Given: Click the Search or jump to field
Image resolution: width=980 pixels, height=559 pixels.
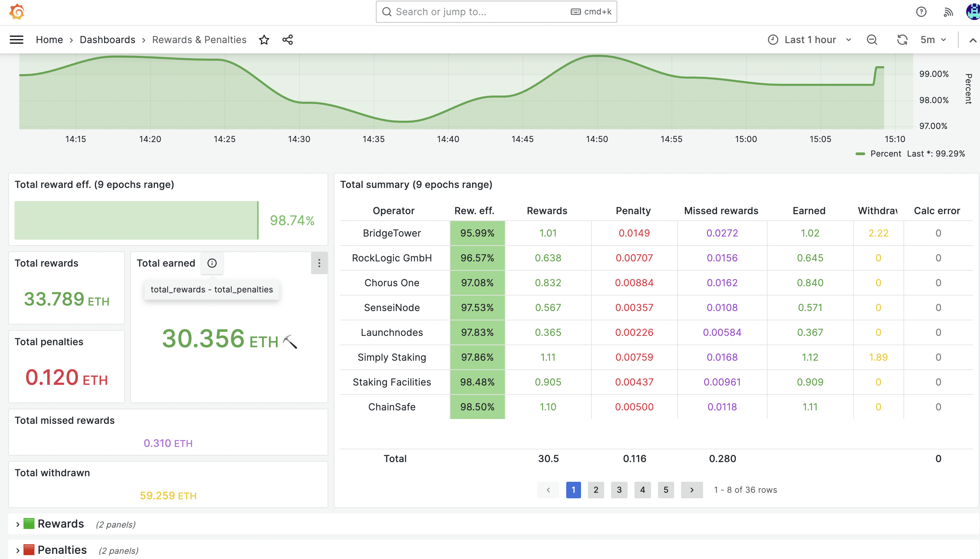Looking at the screenshot, I should tap(480, 12).
